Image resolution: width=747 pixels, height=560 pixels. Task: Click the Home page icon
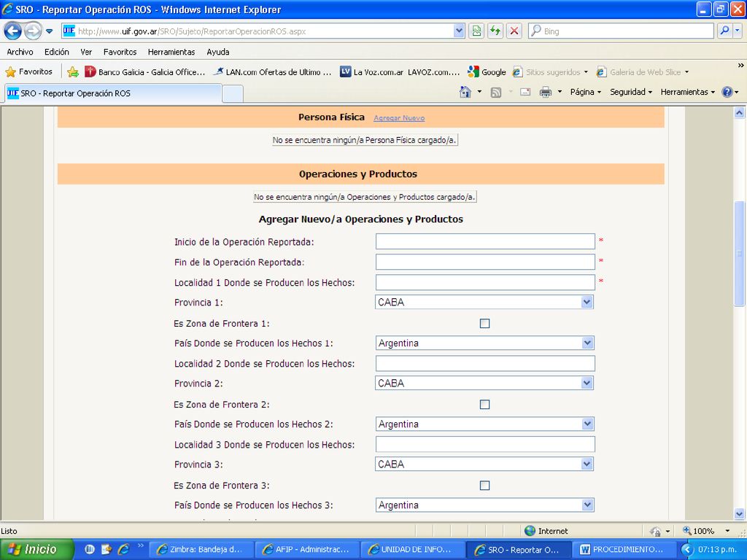[465, 92]
